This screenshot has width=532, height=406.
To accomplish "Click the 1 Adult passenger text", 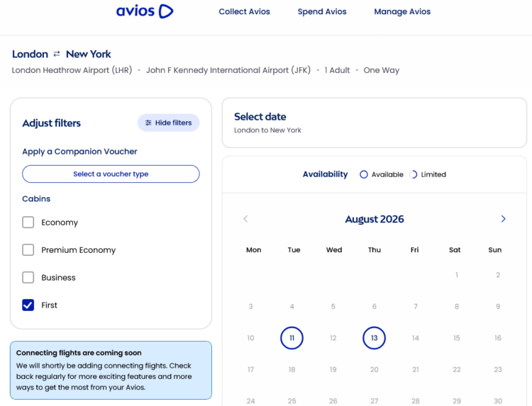I will pyautogui.click(x=337, y=70).
